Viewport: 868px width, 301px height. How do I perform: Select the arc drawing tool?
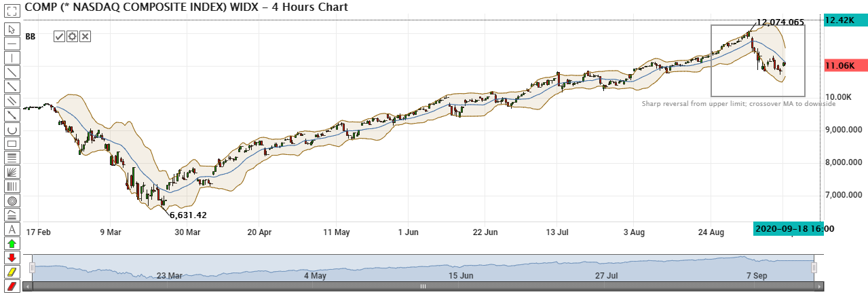[12, 129]
